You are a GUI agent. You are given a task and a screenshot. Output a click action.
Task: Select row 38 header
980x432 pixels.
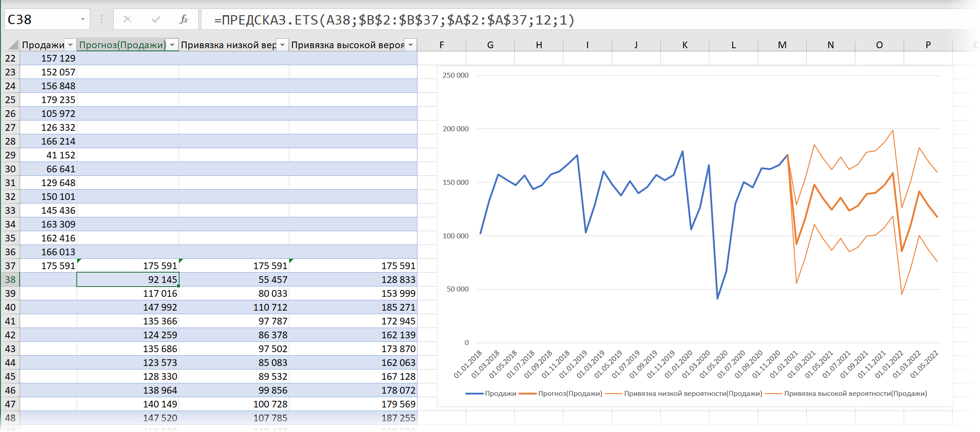[x=10, y=279]
